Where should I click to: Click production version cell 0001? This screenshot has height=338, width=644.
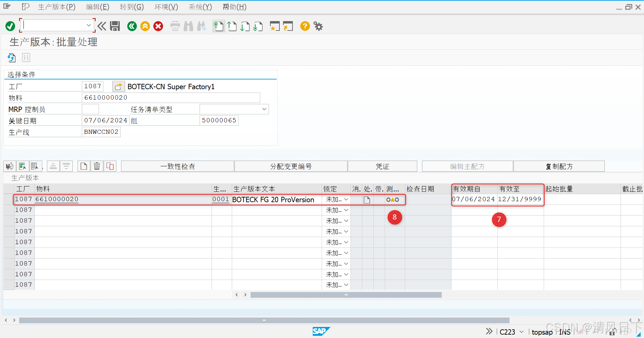(221, 199)
